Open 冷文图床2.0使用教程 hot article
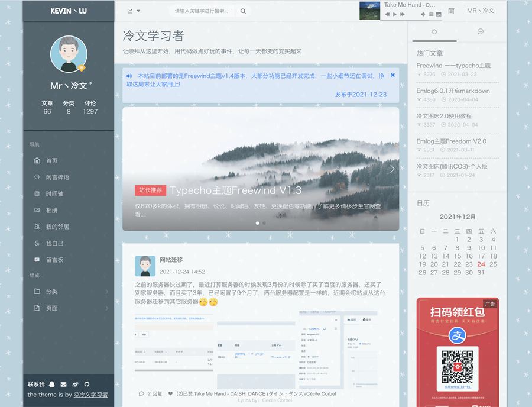Image resolution: width=532 pixels, height=407 pixels. click(444, 116)
